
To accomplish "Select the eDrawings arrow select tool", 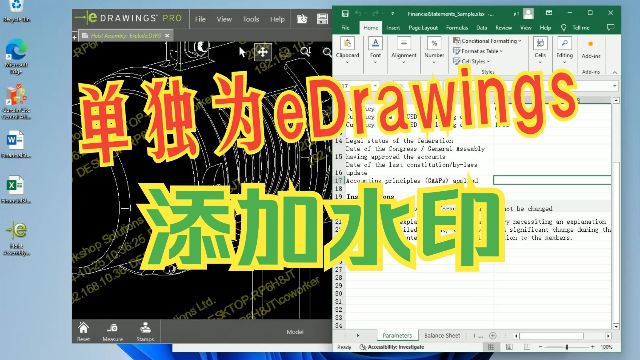I will point(242,52).
